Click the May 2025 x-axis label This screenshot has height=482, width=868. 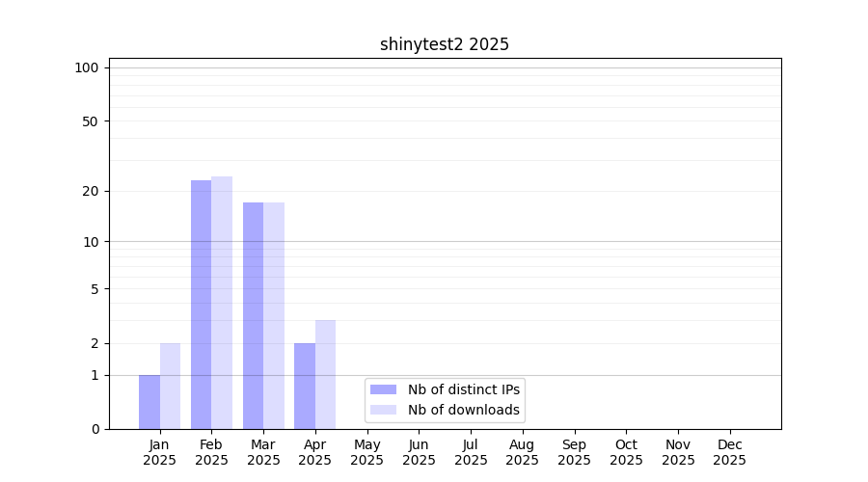tap(366, 452)
